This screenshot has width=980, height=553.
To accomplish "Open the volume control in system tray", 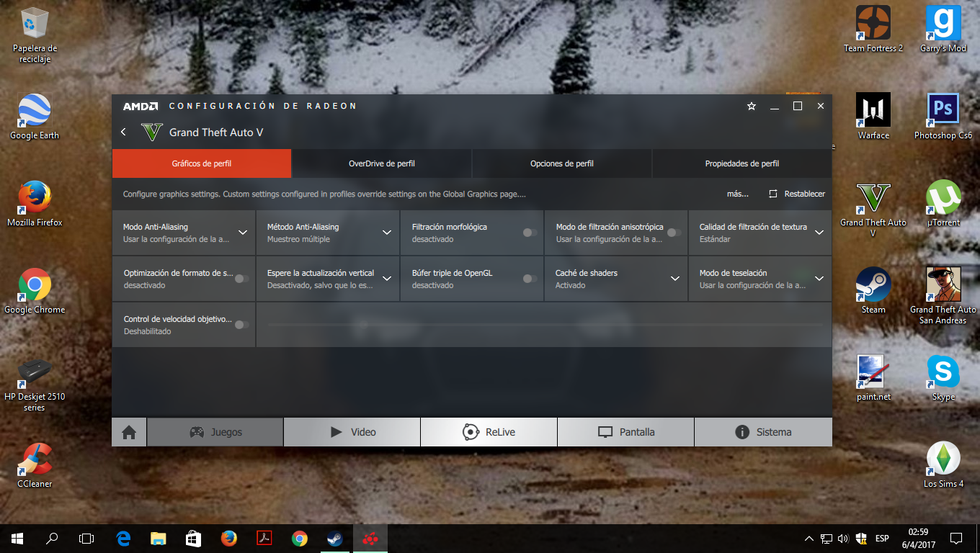I will tap(843, 538).
